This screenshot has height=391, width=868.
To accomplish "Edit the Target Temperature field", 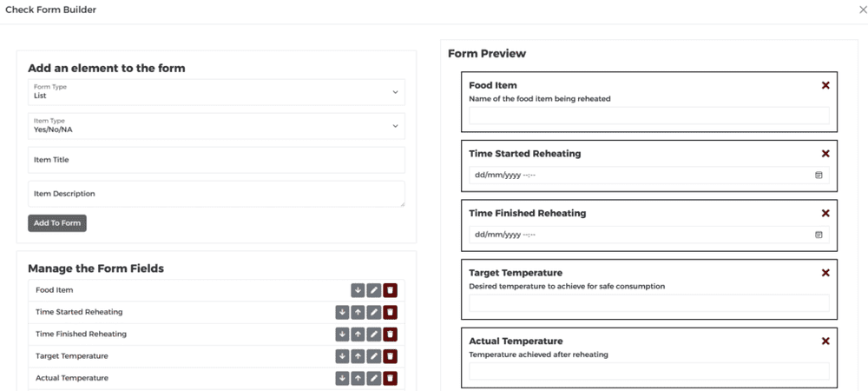I will pyautogui.click(x=374, y=356).
